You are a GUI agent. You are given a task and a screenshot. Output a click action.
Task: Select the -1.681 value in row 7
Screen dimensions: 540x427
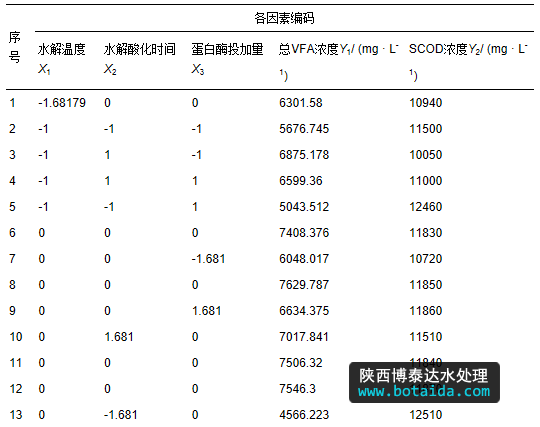pyautogui.click(x=208, y=259)
